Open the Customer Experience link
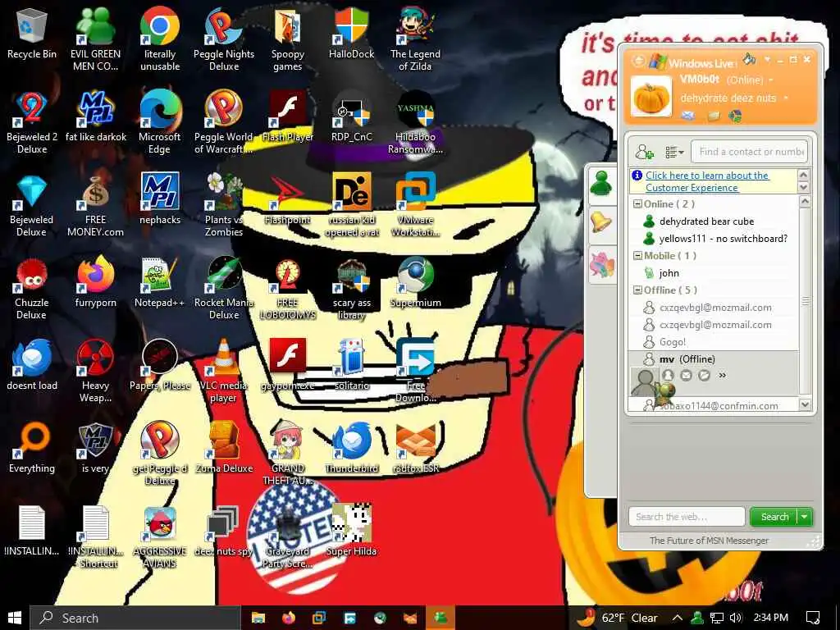 (707, 181)
